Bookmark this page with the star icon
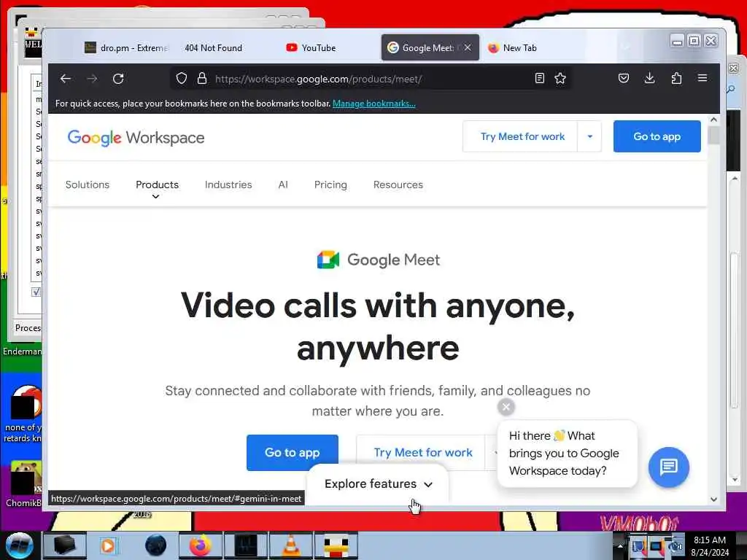 560,79
